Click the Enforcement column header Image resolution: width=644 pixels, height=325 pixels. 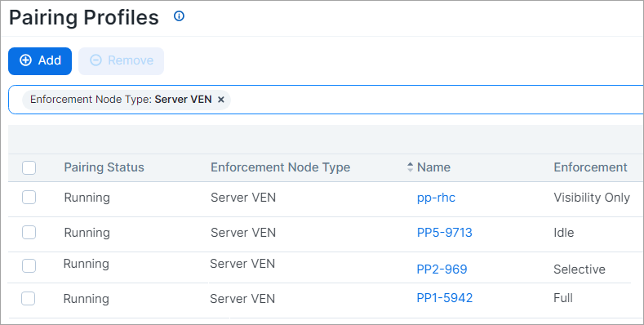(590, 167)
